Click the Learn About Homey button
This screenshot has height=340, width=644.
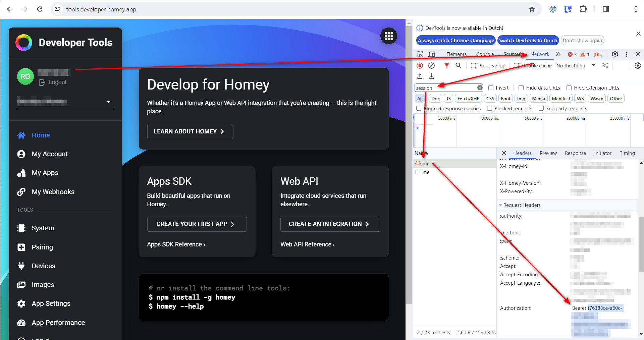click(190, 131)
